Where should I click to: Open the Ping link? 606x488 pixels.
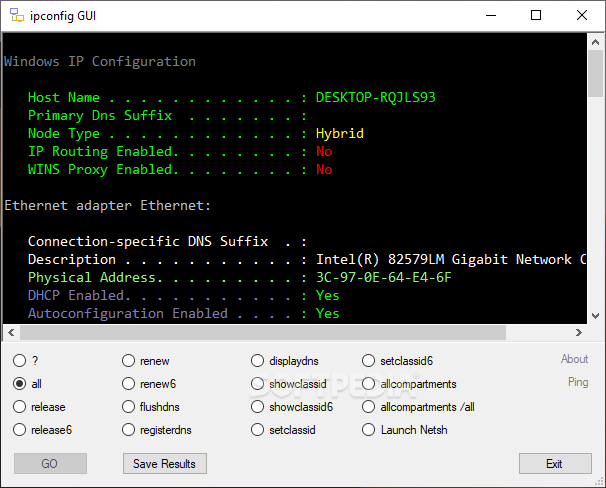pyautogui.click(x=578, y=382)
